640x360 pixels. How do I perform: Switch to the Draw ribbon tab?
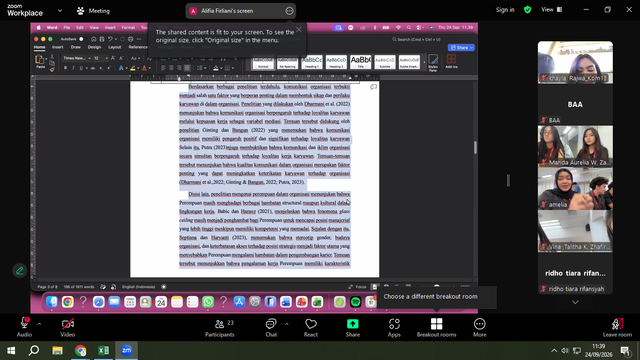point(76,47)
